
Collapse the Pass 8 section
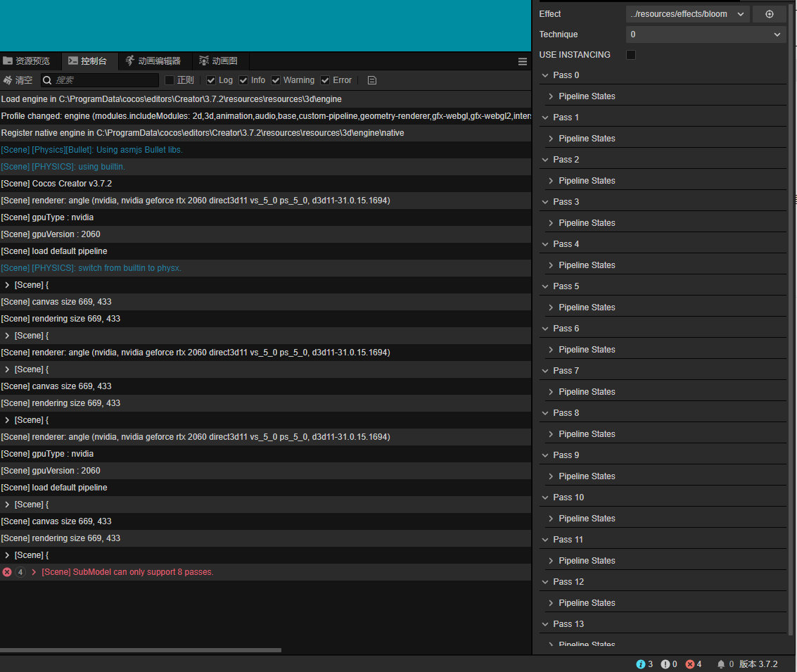point(545,413)
